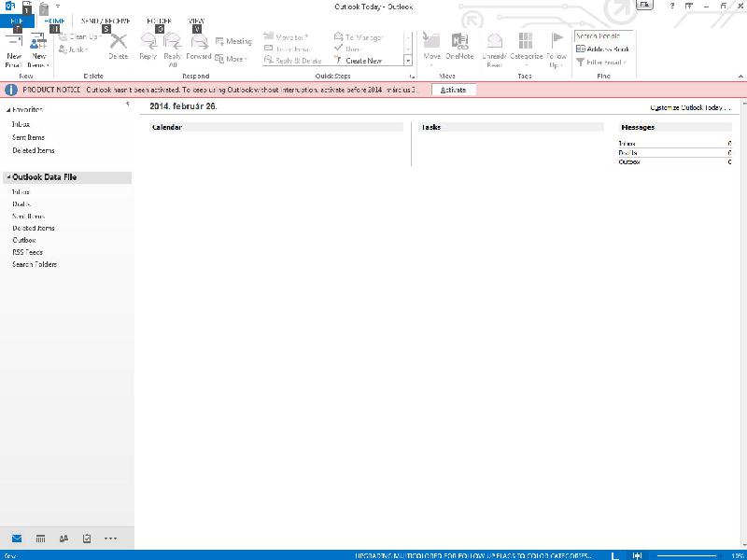Expand the Quick Steps gallery
Viewport: 747px width, 560px height.
(408, 61)
